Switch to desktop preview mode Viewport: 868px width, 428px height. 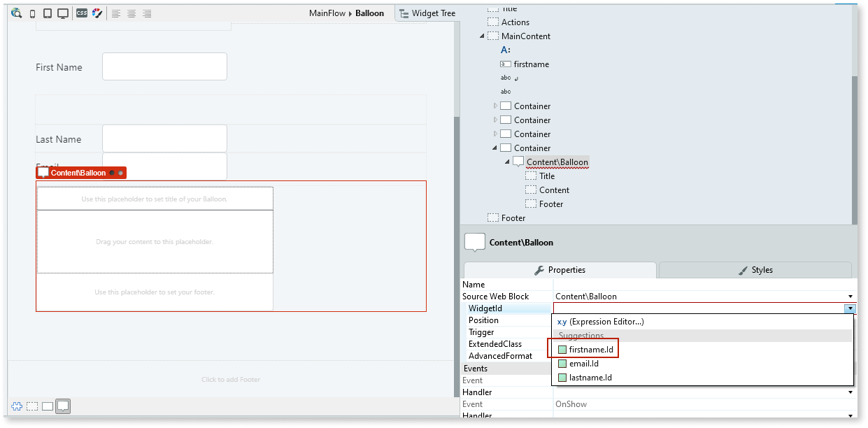pos(62,13)
